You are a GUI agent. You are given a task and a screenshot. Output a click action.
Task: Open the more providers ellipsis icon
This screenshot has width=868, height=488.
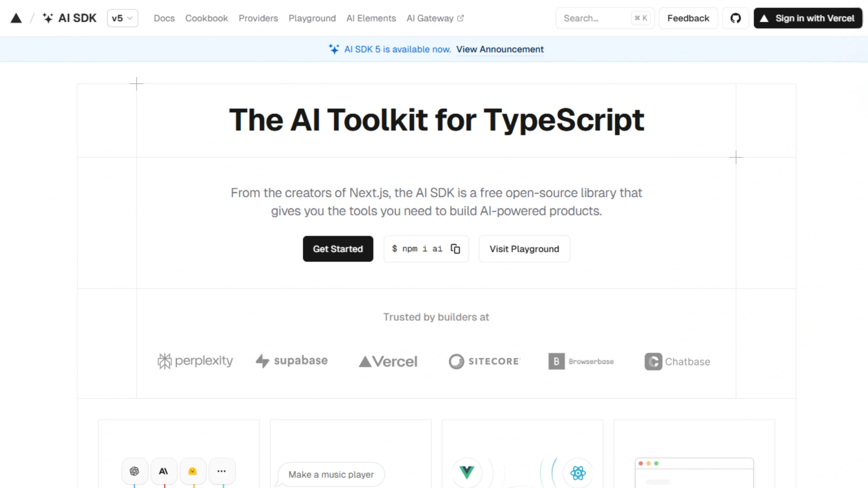coord(222,471)
